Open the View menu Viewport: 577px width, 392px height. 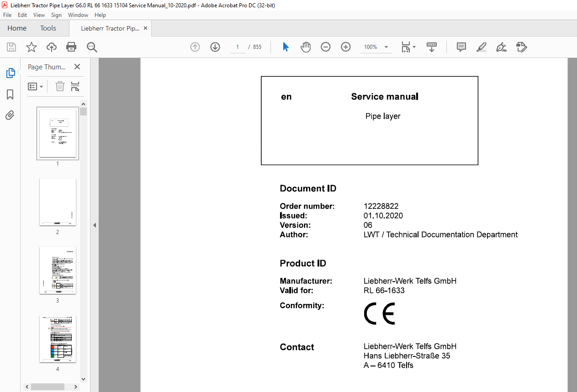[x=39, y=15]
